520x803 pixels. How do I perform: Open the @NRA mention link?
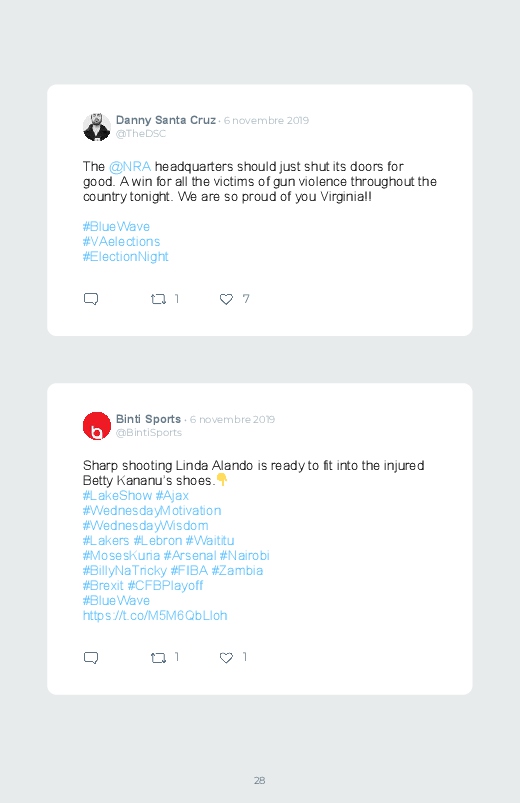(130, 167)
